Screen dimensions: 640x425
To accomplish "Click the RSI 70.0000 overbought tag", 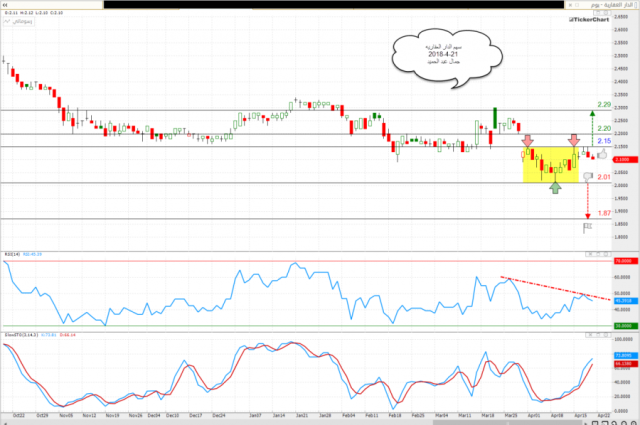I will point(626,261).
